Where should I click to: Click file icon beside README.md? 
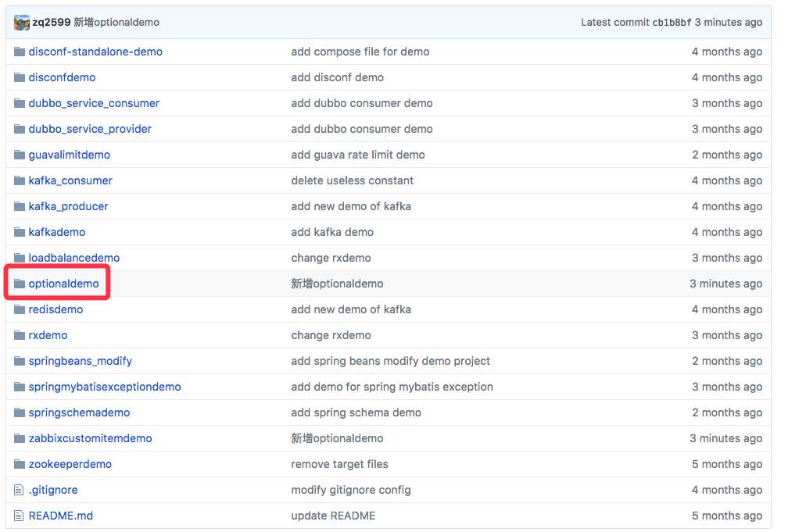(x=19, y=516)
